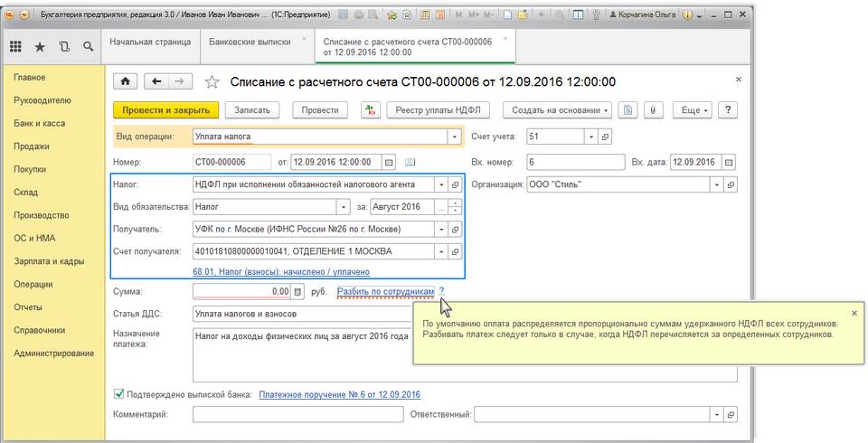Open the 'Создать на основании' dropdown
Image resolution: width=868 pixels, height=443 pixels.
(x=561, y=110)
